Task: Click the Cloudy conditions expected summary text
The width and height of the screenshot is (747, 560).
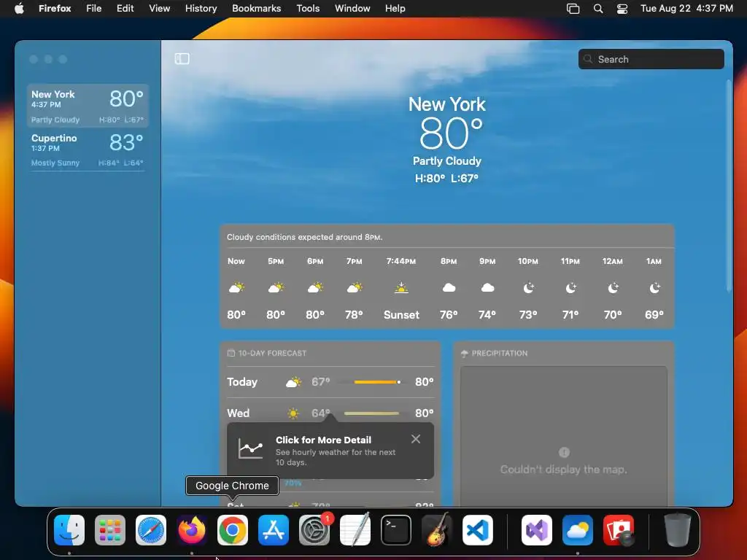Action: (305, 237)
